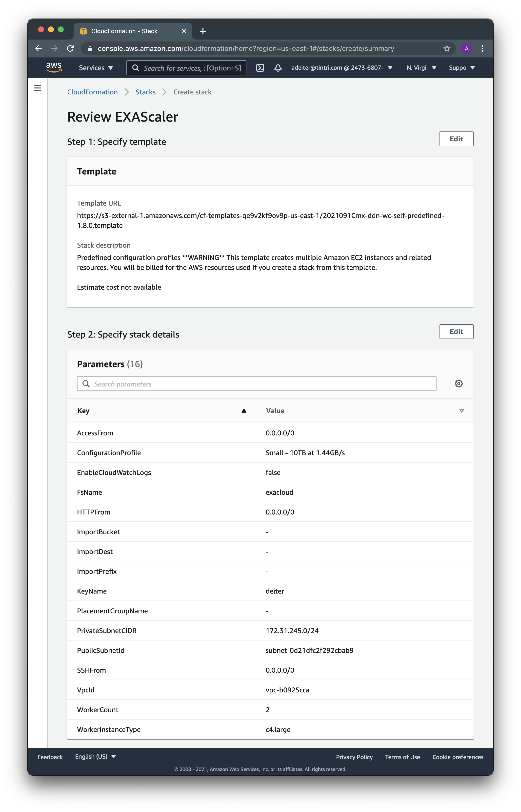Open parameters table settings gear
This screenshot has height=812, width=521.
coord(459,384)
